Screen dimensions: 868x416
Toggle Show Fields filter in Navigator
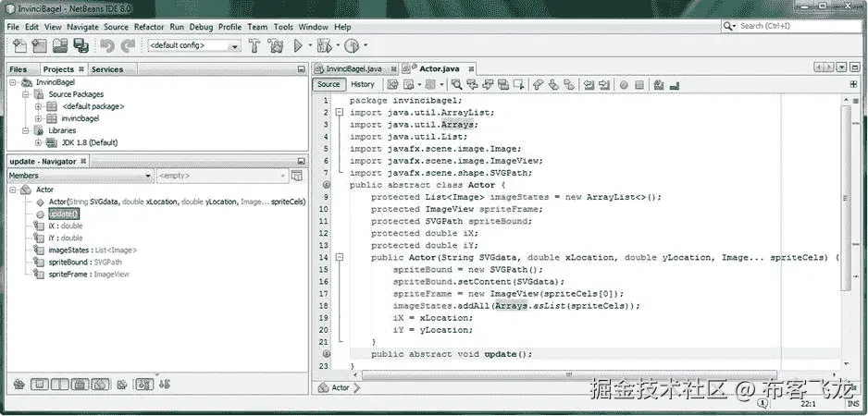click(39, 384)
